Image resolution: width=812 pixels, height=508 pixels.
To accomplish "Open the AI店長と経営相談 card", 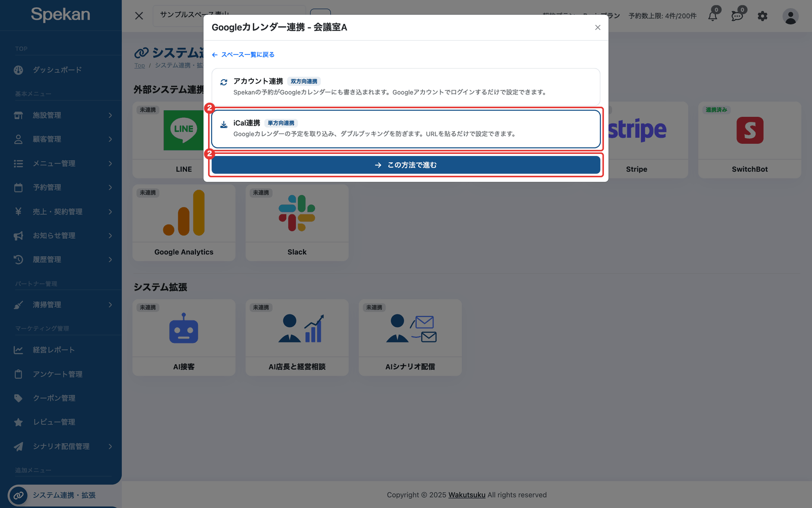I will 297,338.
